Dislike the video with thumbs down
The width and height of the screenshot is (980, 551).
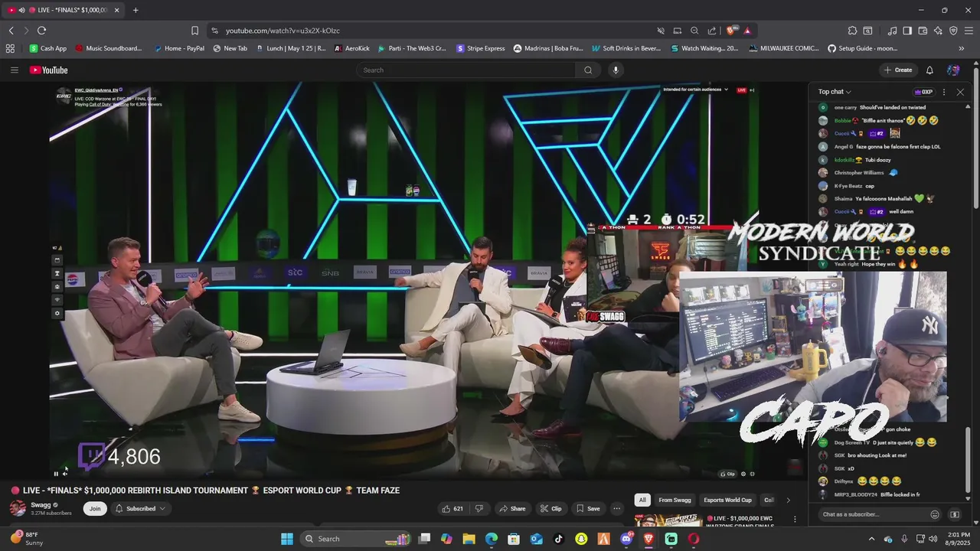[479, 508]
